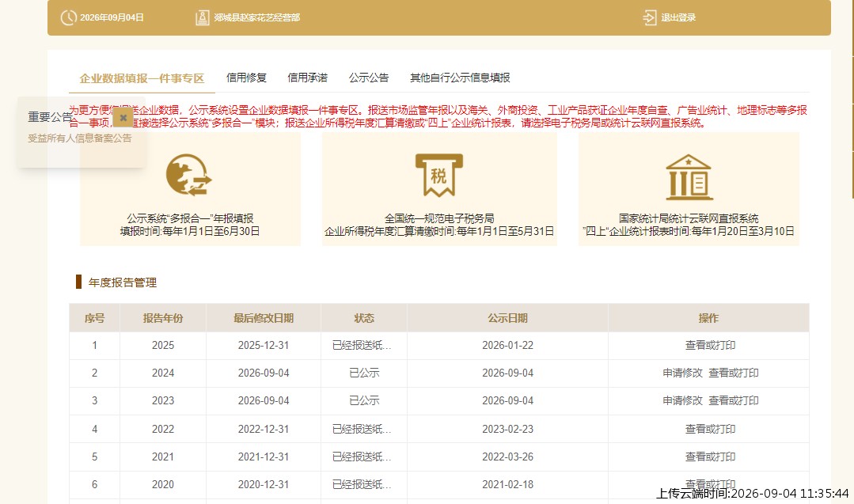This screenshot has width=854, height=504.
Task: Click the globe annual report icon
Action: point(189,176)
